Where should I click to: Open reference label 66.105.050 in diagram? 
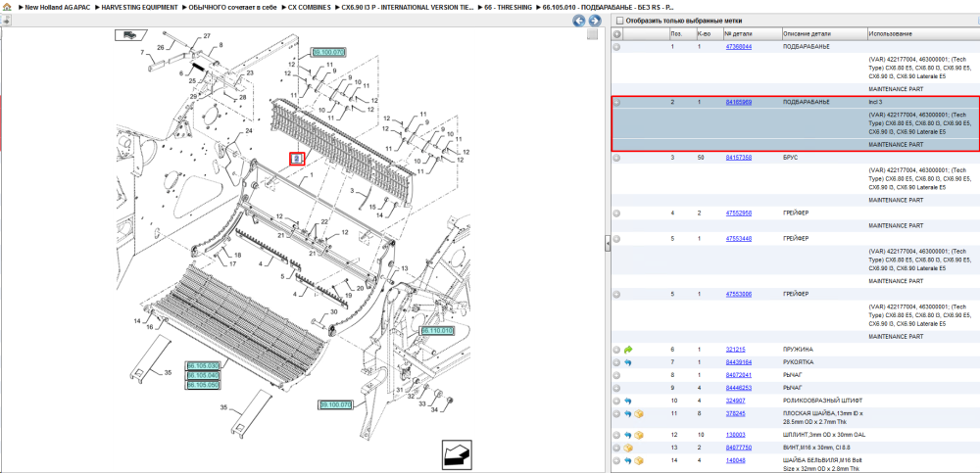(x=203, y=386)
